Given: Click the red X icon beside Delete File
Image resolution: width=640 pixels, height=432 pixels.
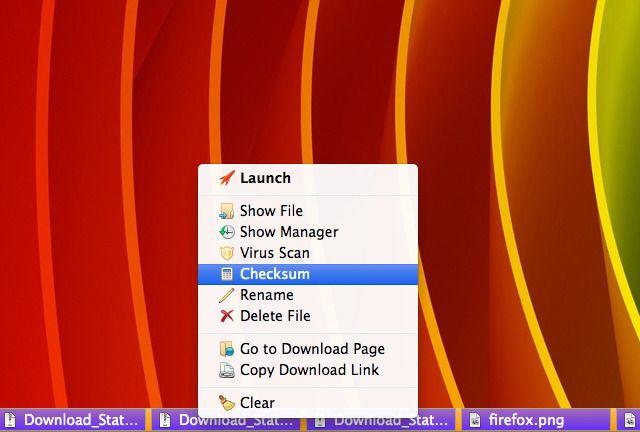Looking at the screenshot, I should pyautogui.click(x=227, y=316).
